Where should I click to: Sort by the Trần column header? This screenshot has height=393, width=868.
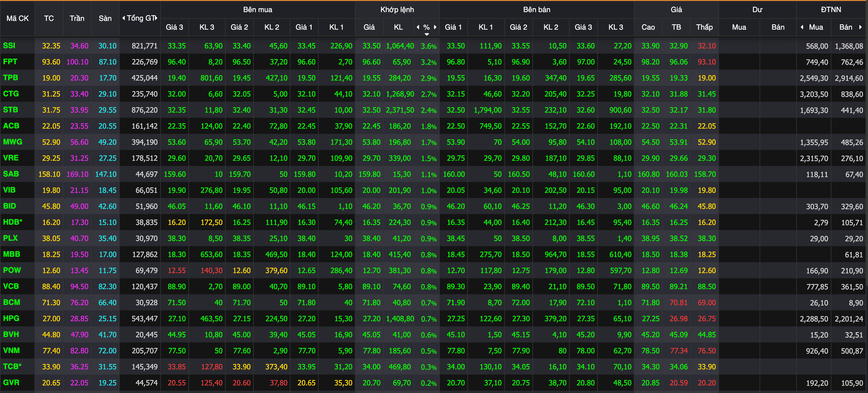pyautogui.click(x=77, y=18)
